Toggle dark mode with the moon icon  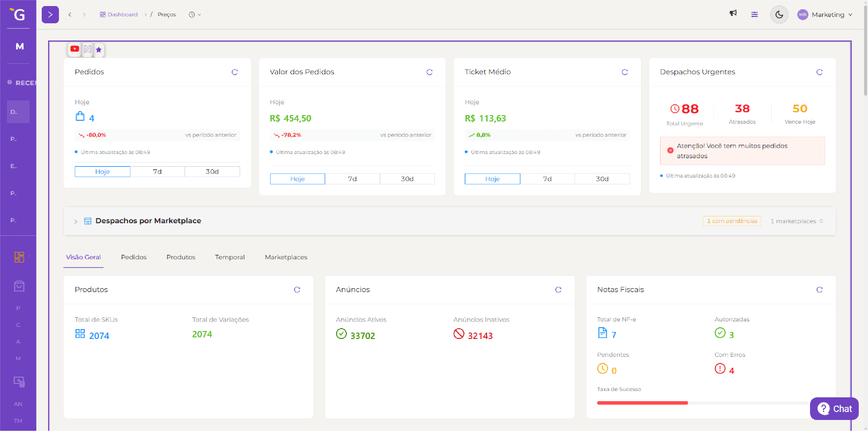pos(779,14)
